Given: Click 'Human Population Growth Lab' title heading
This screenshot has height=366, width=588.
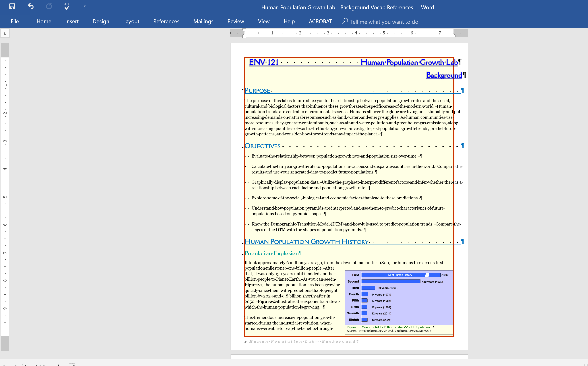Looking at the screenshot, I should [x=409, y=62].
